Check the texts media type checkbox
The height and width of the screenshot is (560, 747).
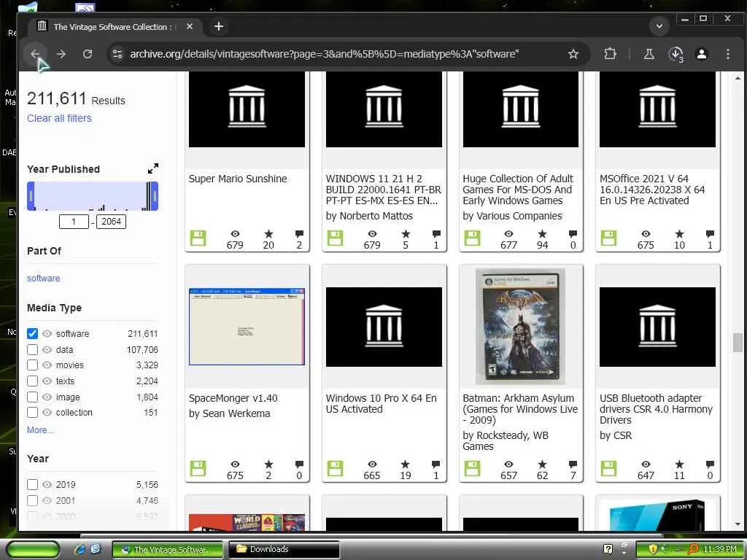(x=32, y=381)
